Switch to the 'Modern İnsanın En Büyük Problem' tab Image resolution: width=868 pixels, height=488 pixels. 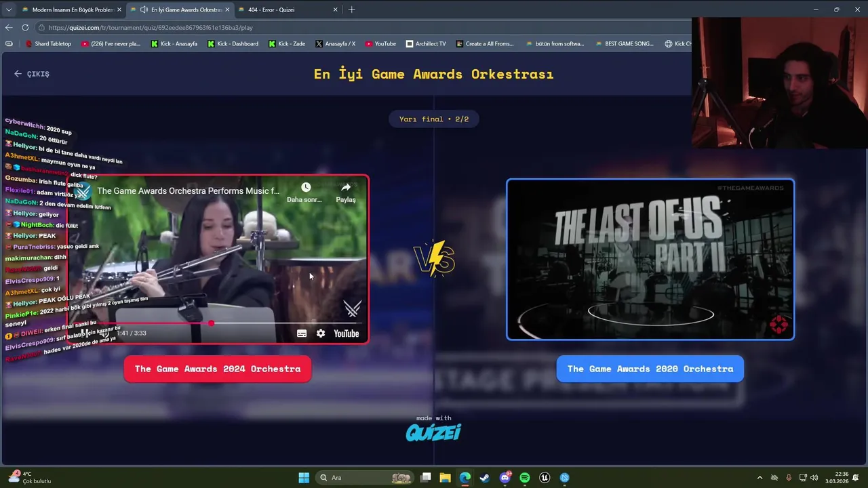(73, 9)
